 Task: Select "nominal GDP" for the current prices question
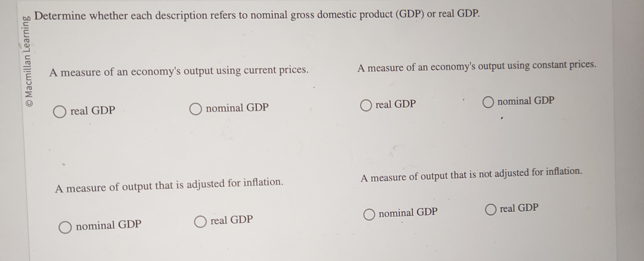pos(196,108)
